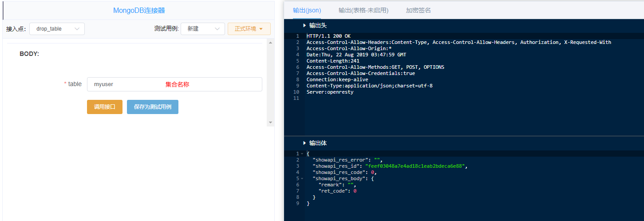
Task: Open the 测试用例 新建 dropdown
Action: point(203,29)
